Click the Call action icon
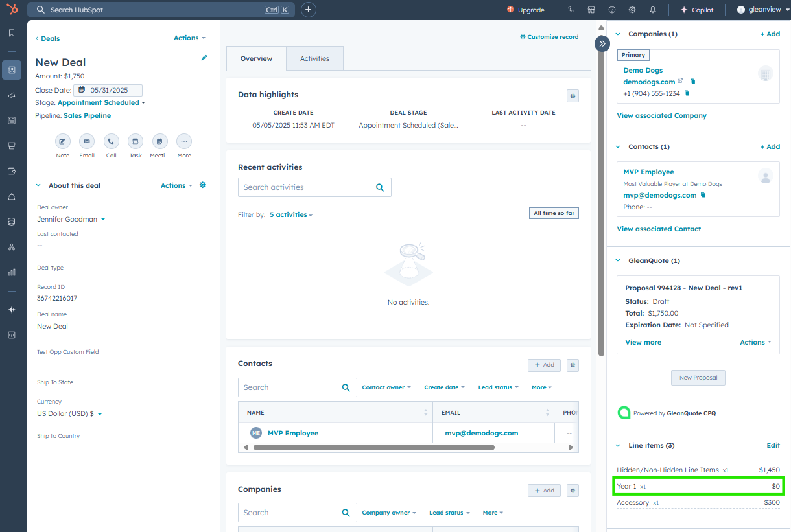The image size is (791, 532). [x=112, y=141]
